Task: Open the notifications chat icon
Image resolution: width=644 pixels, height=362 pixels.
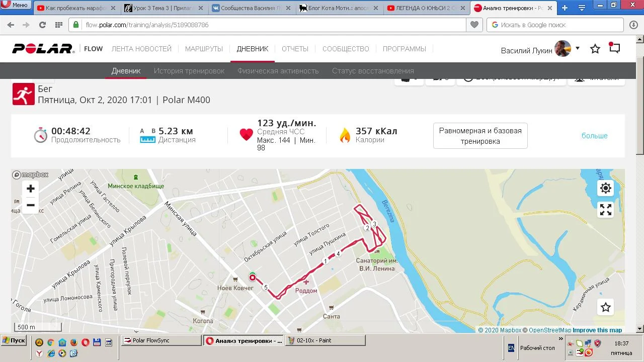Action: pyautogui.click(x=614, y=48)
